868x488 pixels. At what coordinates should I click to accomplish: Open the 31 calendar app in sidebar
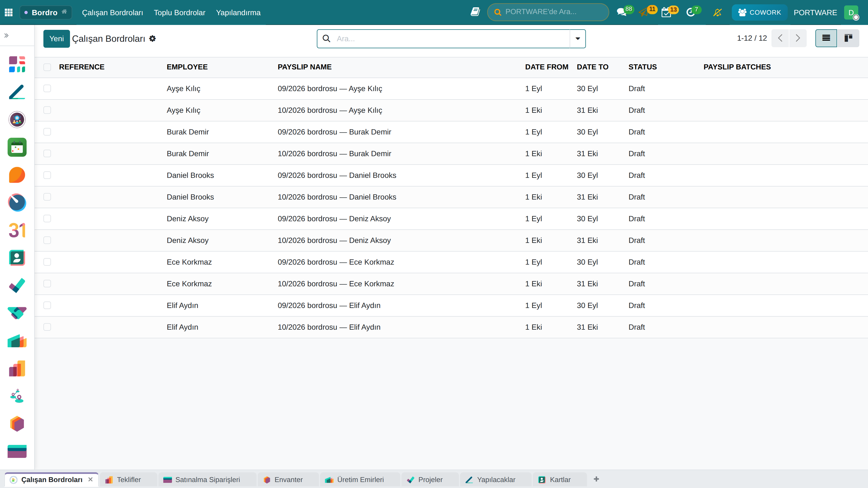tap(17, 230)
